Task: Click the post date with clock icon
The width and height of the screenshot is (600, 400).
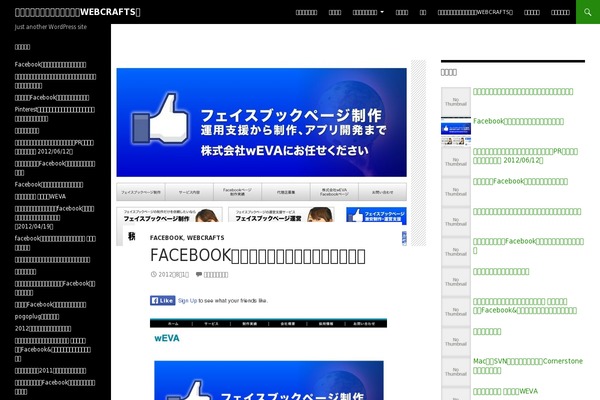Action: coord(170,274)
